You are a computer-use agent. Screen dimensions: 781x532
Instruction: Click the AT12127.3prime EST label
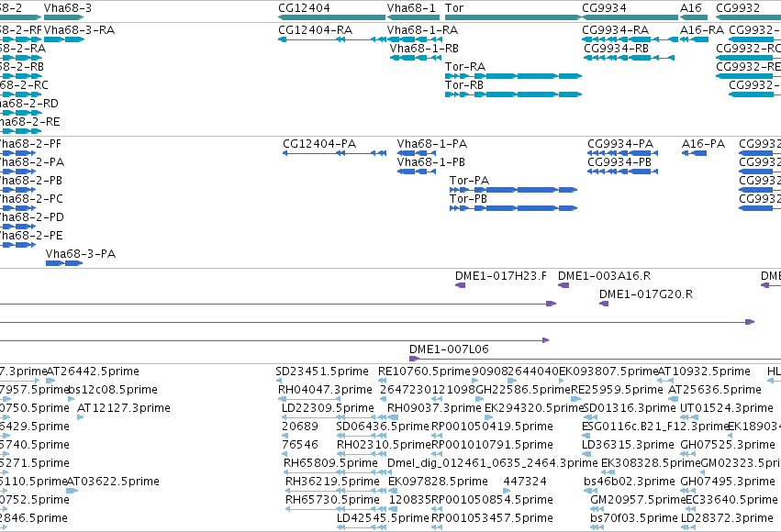(124, 408)
